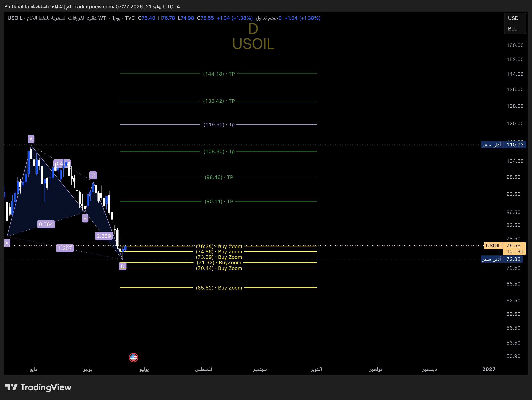Click the 160.00 price scale level
Viewport: 532px width, 400px height.
coord(515,45)
